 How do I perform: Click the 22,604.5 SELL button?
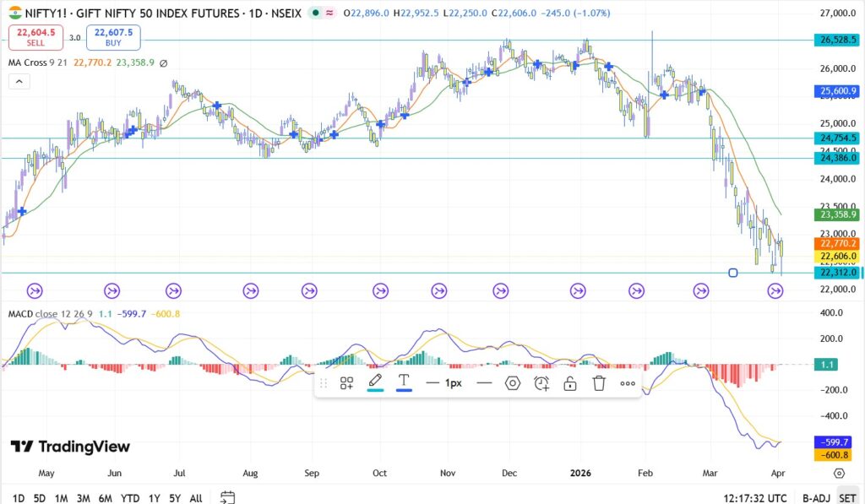click(35, 37)
